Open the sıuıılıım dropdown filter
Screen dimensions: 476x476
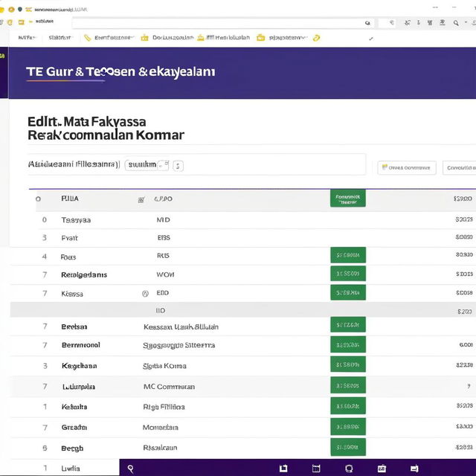click(x=147, y=165)
